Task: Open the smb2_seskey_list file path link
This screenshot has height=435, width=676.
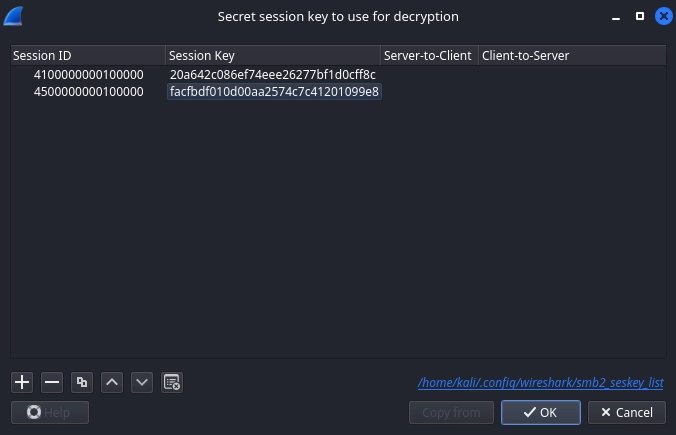Action: [540, 383]
